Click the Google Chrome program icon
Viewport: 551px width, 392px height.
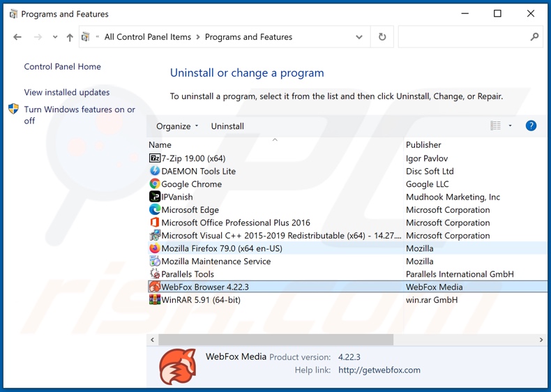155,184
